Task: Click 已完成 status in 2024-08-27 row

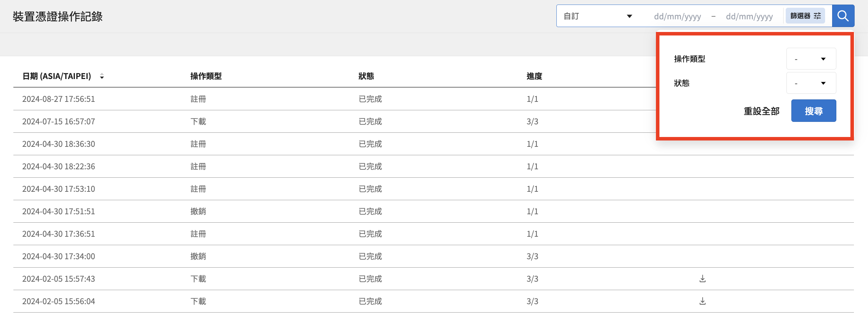Action: click(370, 99)
